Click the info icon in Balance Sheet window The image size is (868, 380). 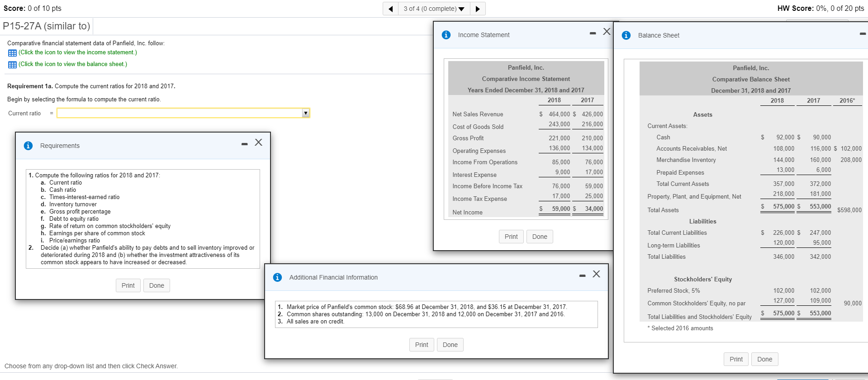(x=626, y=35)
